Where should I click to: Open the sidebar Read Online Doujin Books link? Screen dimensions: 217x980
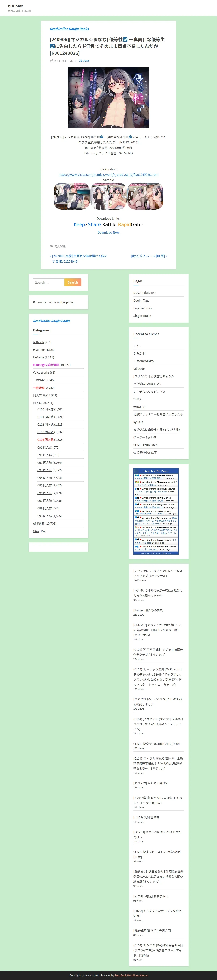pyautogui.click(x=51, y=321)
